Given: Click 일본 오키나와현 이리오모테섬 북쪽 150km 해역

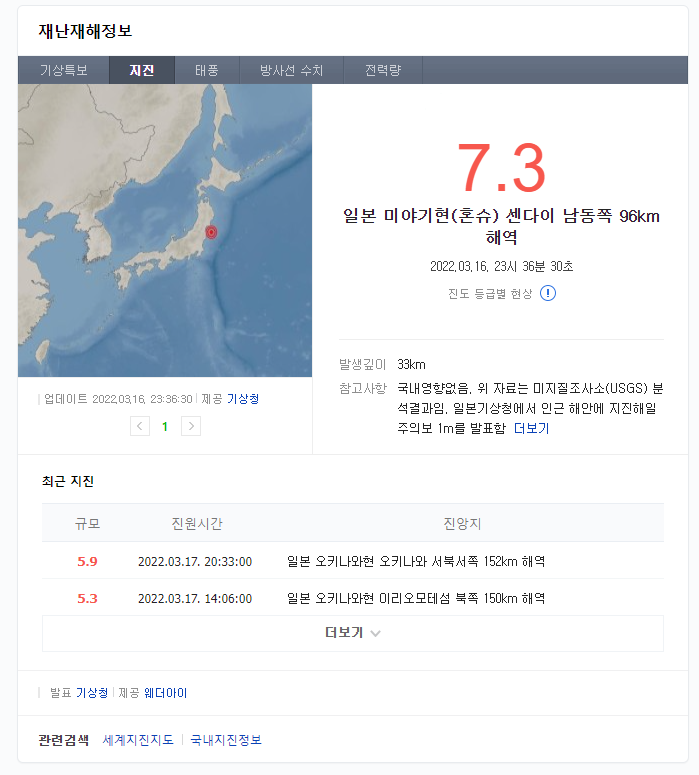Looking at the screenshot, I should [416, 599].
